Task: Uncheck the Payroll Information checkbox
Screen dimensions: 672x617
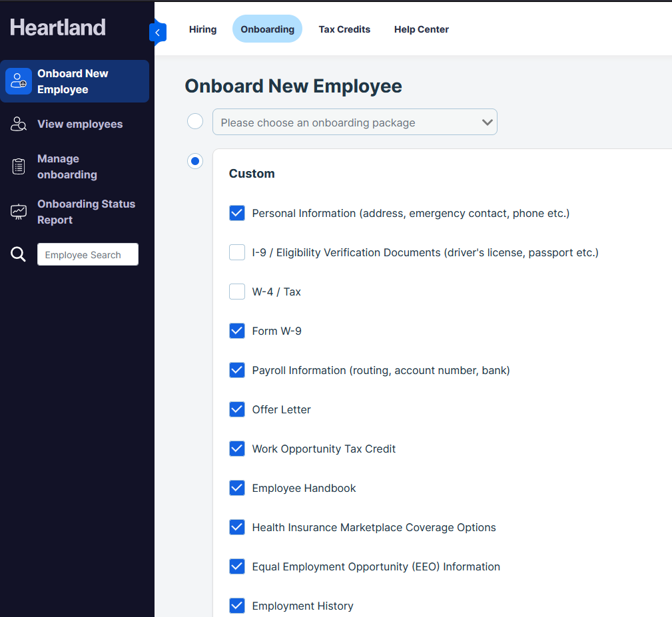Action: point(237,370)
